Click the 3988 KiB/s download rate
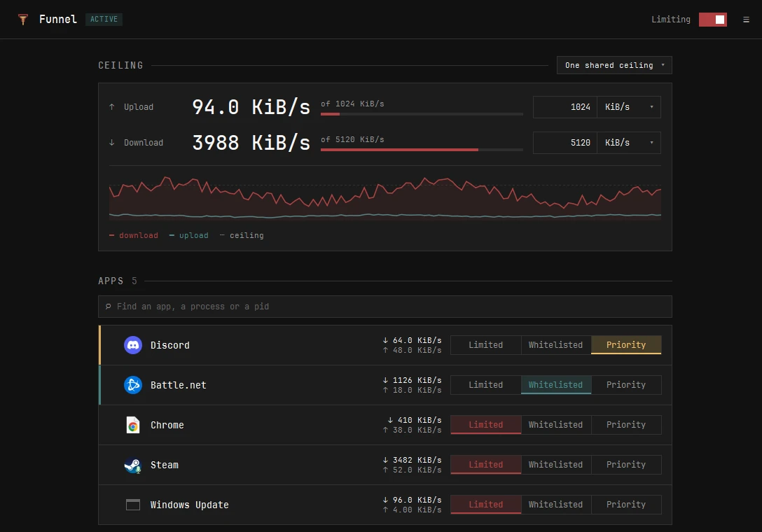Screen dimensions: 762x532 coord(251,143)
